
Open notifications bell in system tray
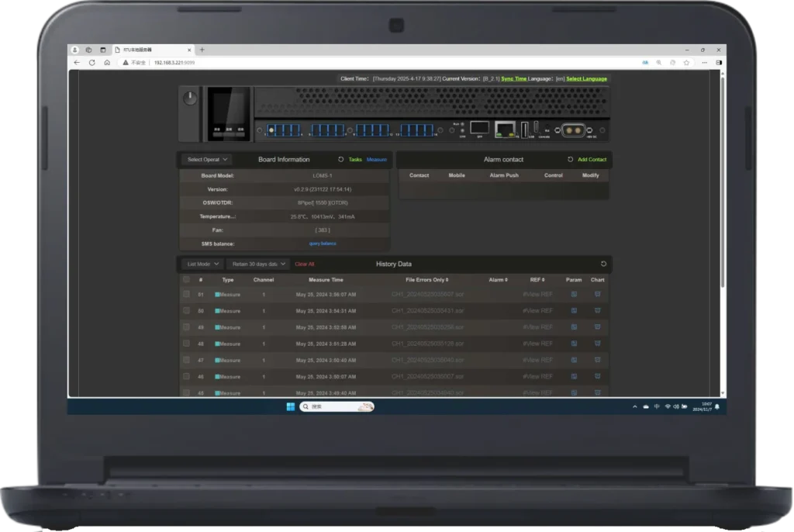717,407
